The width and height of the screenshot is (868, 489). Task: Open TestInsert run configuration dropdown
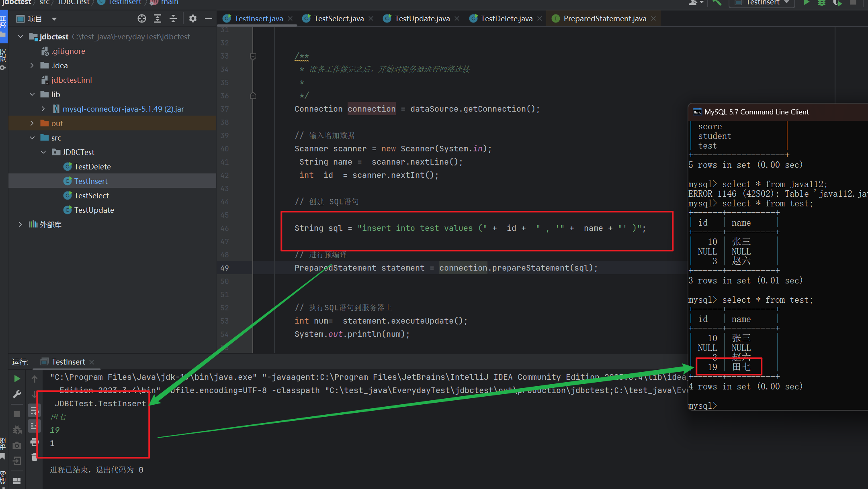pyautogui.click(x=762, y=2)
